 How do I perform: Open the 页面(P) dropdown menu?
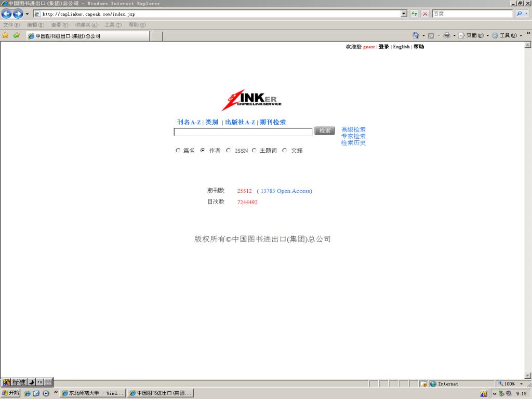click(474, 36)
